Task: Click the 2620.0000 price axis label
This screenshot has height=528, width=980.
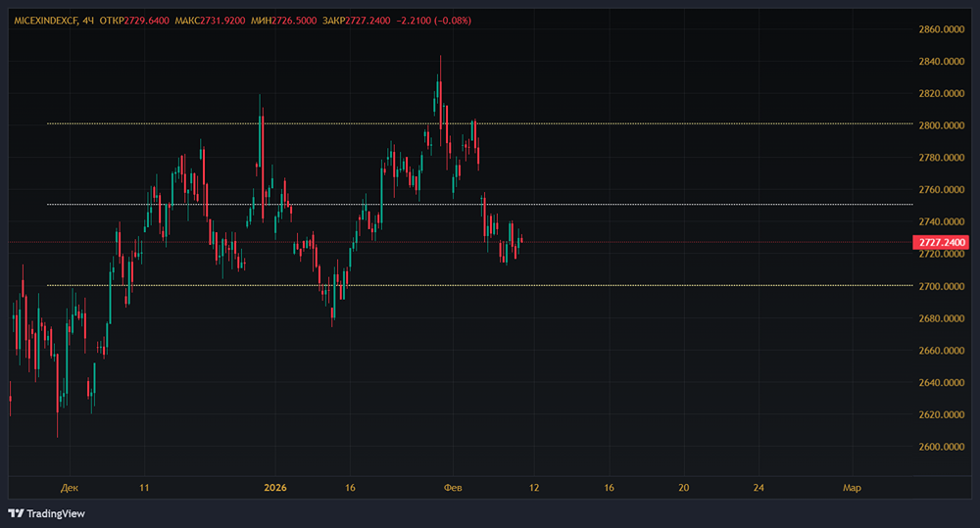Action: (941, 415)
